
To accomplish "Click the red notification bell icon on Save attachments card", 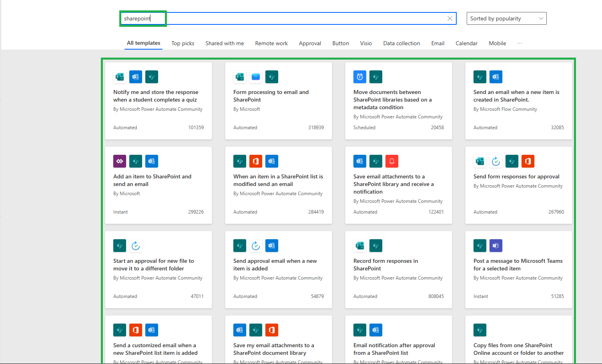I will [392, 161].
